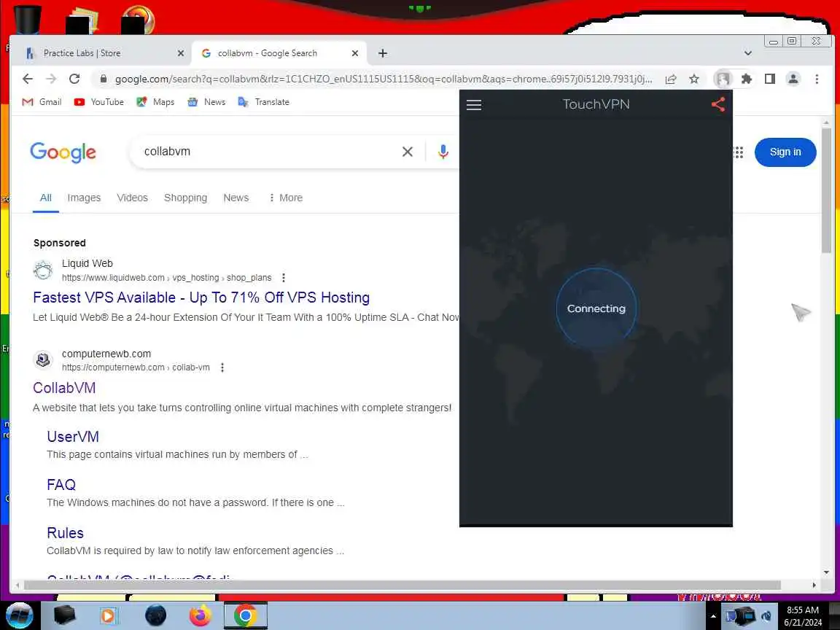Close the Practice Labs | Store tab
Image resolution: width=840 pixels, height=630 pixels.
[x=181, y=53]
